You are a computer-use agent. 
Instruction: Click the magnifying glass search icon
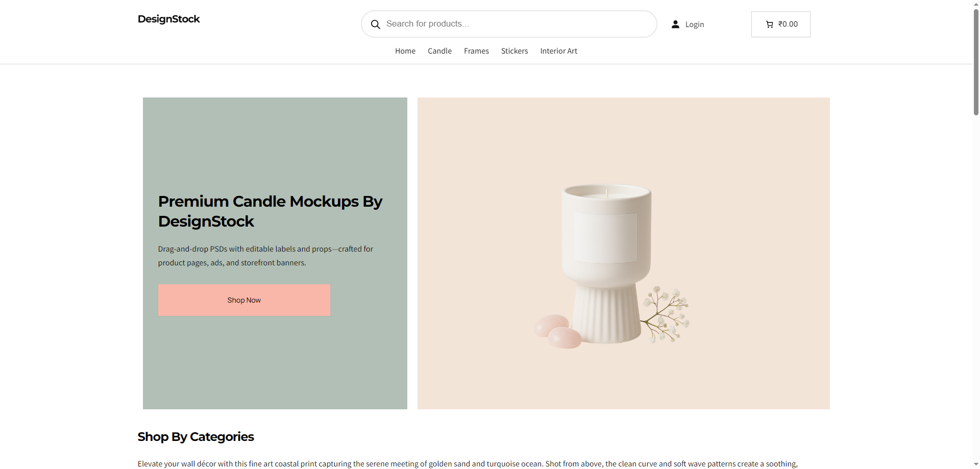(376, 24)
